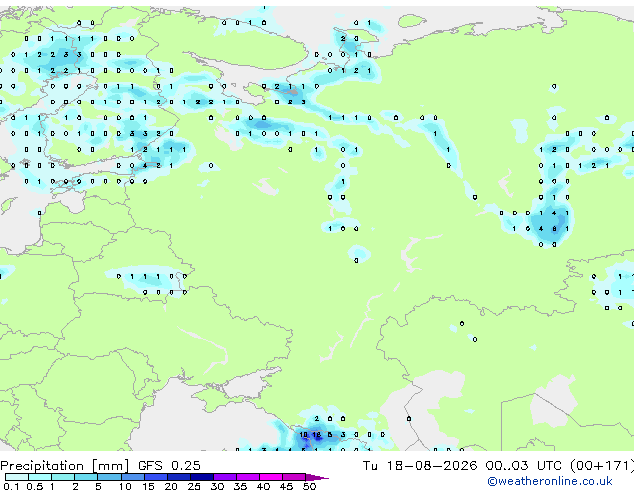
Task: Click the 15–20 mm blue legend swatch
Action: pyautogui.click(x=156, y=477)
